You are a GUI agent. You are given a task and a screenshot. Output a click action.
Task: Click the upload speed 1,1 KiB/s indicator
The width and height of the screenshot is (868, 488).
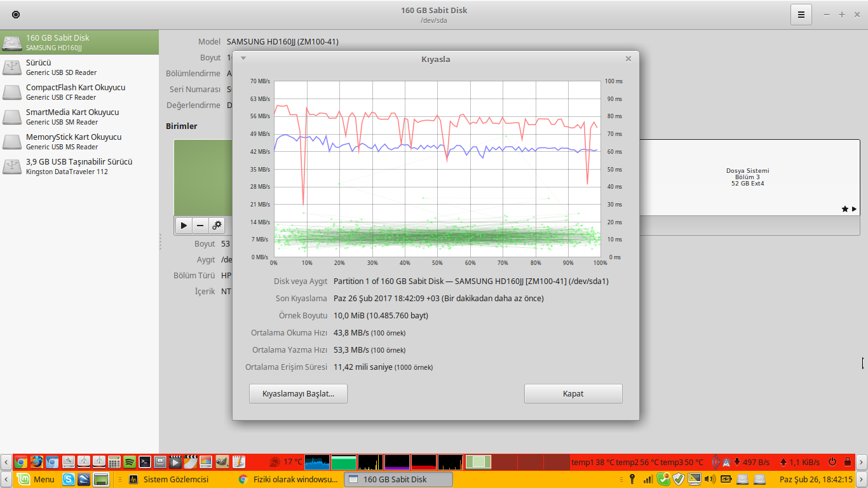pyautogui.click(x=799, y=462)
